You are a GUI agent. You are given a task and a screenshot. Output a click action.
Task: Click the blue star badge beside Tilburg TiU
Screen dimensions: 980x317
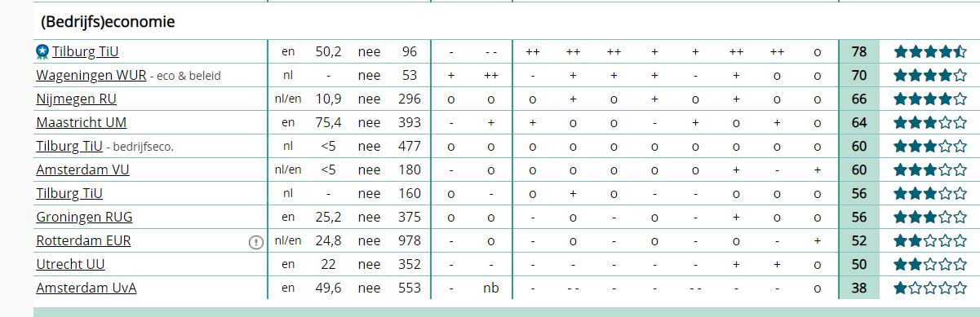[42, 52]
